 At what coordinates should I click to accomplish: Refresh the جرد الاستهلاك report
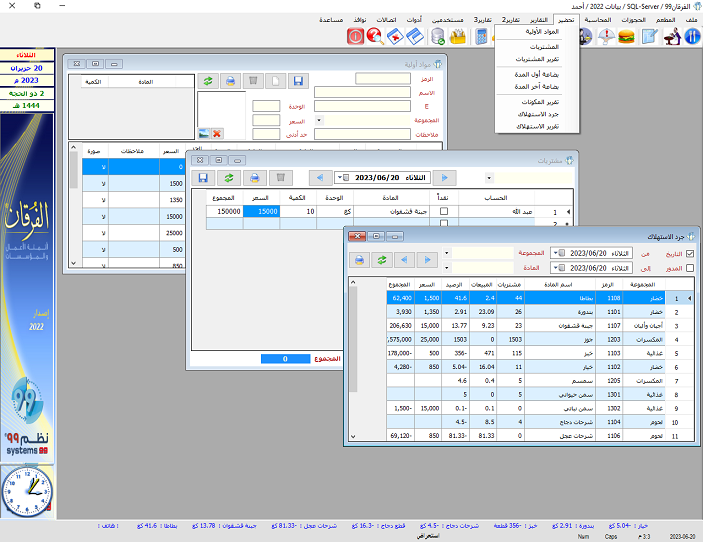click(x=381, y=259)
